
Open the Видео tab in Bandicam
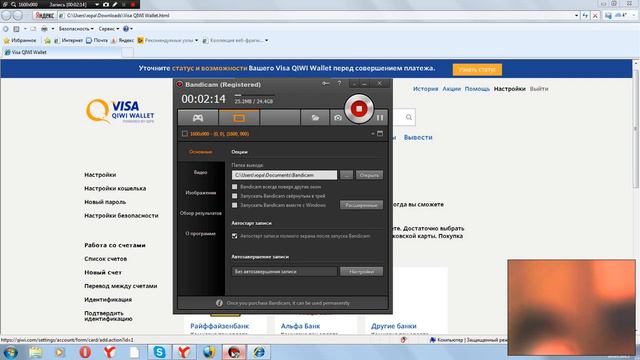coord(200,172)
